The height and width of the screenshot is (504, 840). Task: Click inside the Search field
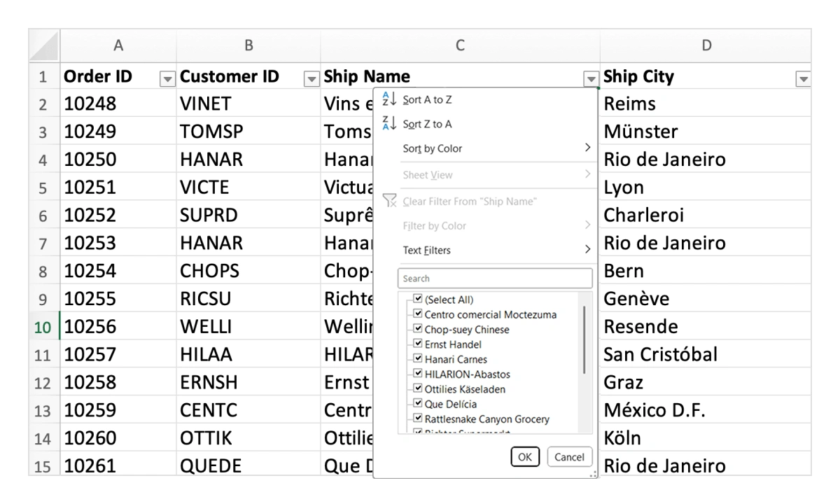(x=495, y=278)
